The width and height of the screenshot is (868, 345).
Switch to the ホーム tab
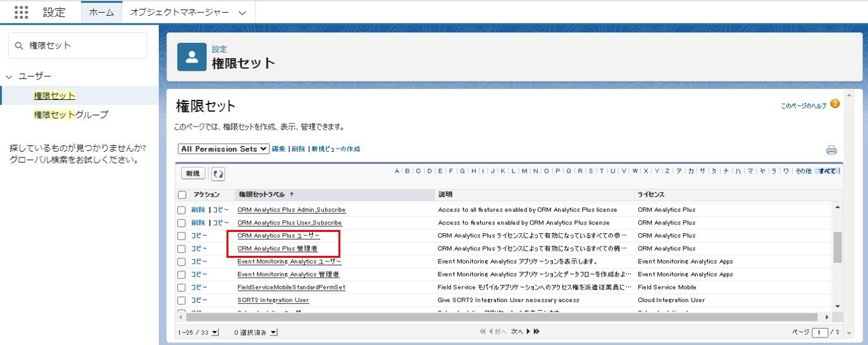click(101, 13)
